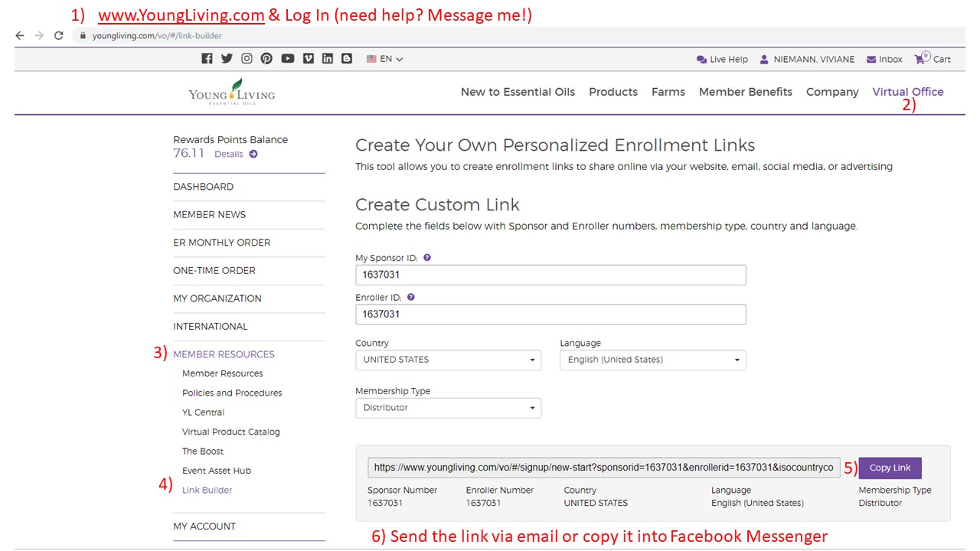Click the Rewards Points Details link
Image resolution: width=980 pixels, height=551 pixels.
pos(229,154)
